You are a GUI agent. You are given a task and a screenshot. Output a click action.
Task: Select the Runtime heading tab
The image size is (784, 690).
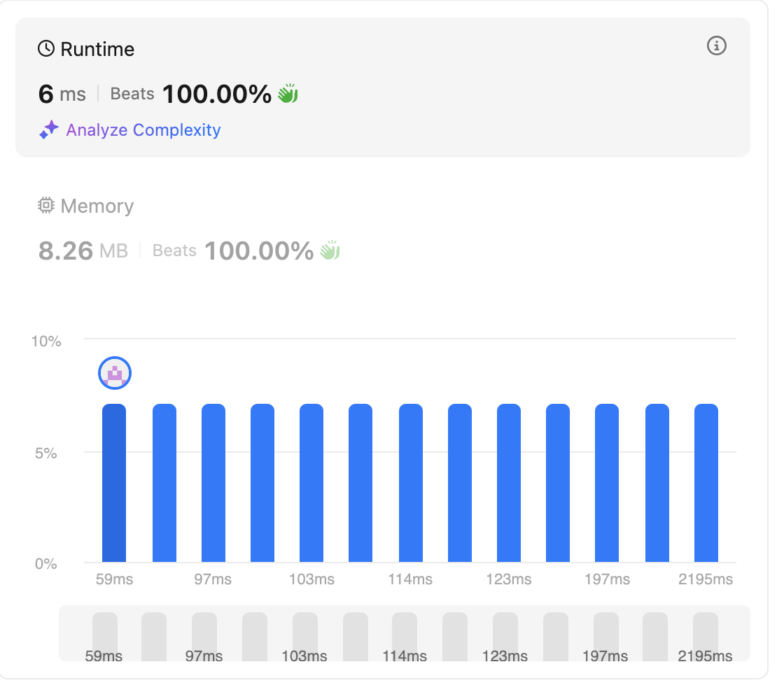point(97,49)
